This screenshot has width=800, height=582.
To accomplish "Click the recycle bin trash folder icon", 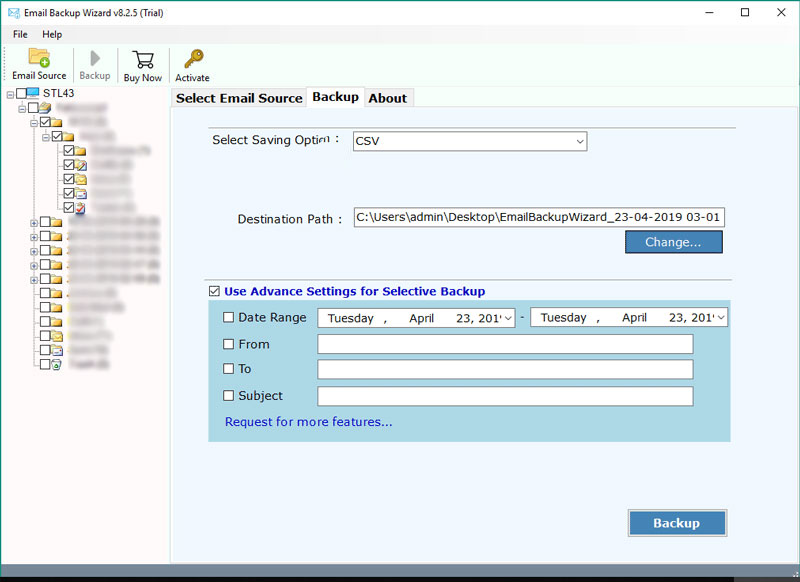I will 57,365.
